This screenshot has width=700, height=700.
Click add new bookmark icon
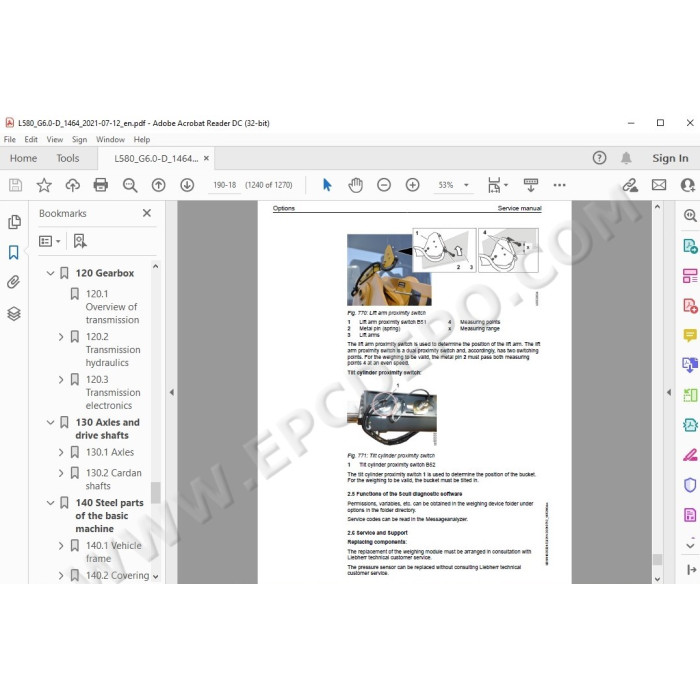coord(80,241)
